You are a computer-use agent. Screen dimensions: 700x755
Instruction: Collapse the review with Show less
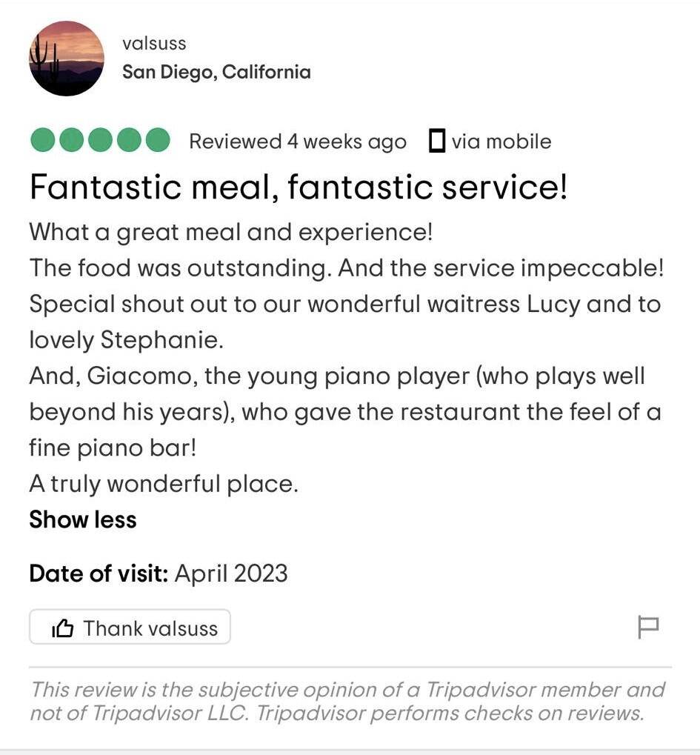pyautogui.click(x=83, y=519)
